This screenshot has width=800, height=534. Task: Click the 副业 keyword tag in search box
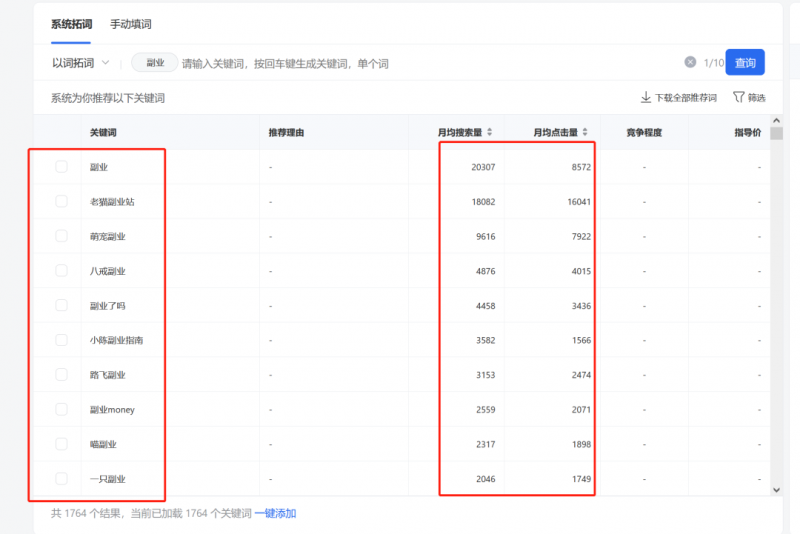tap(155, 63)
